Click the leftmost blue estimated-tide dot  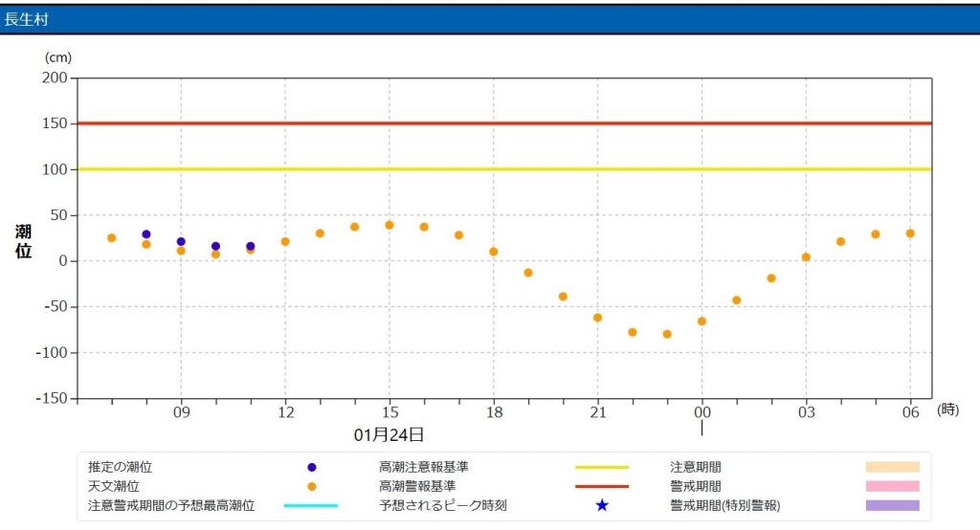(146, 234)
